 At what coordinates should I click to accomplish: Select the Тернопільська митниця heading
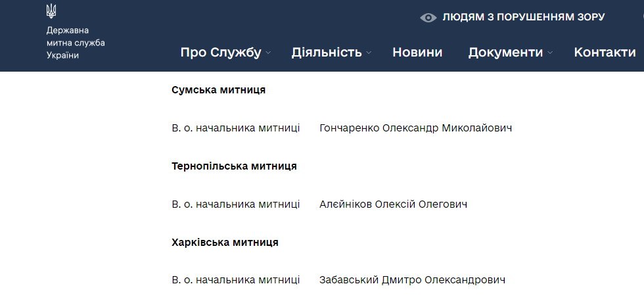[x=234, y=166]
